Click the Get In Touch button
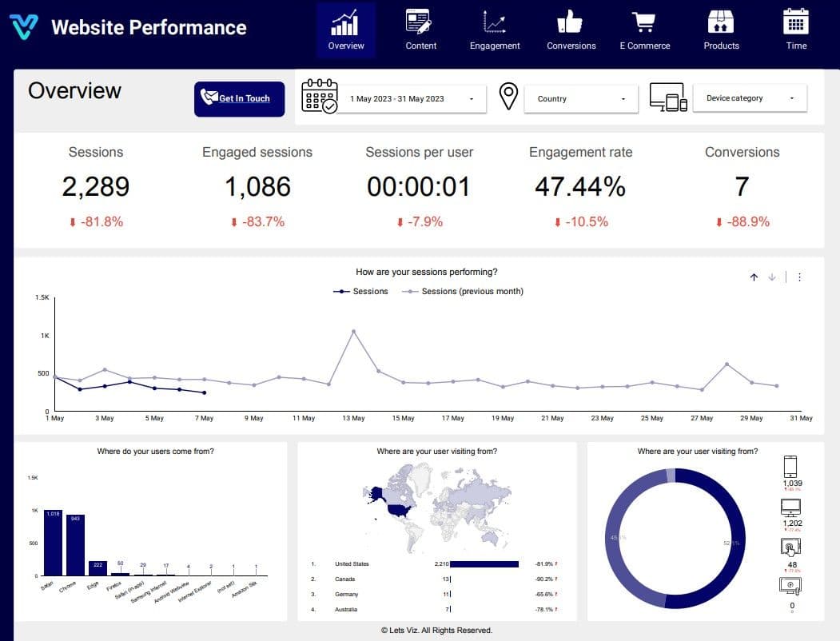Viewport: 840px width, 641px height. pos(238,98)
